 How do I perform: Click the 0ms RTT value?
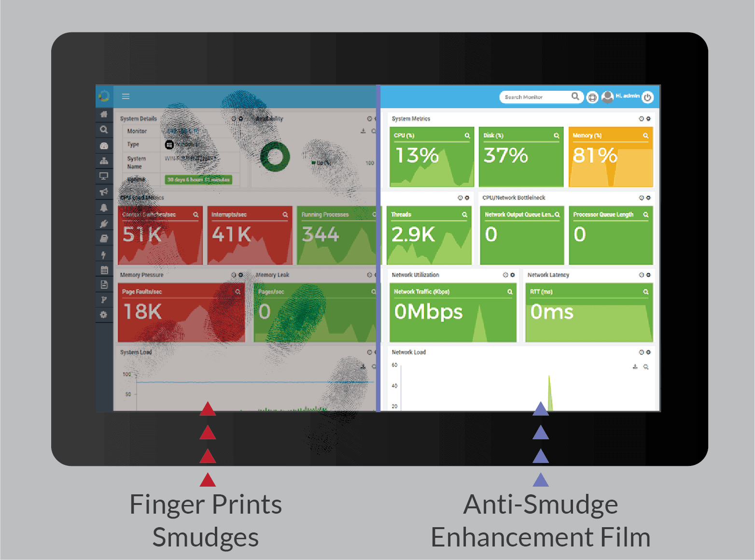coord(552,312)
